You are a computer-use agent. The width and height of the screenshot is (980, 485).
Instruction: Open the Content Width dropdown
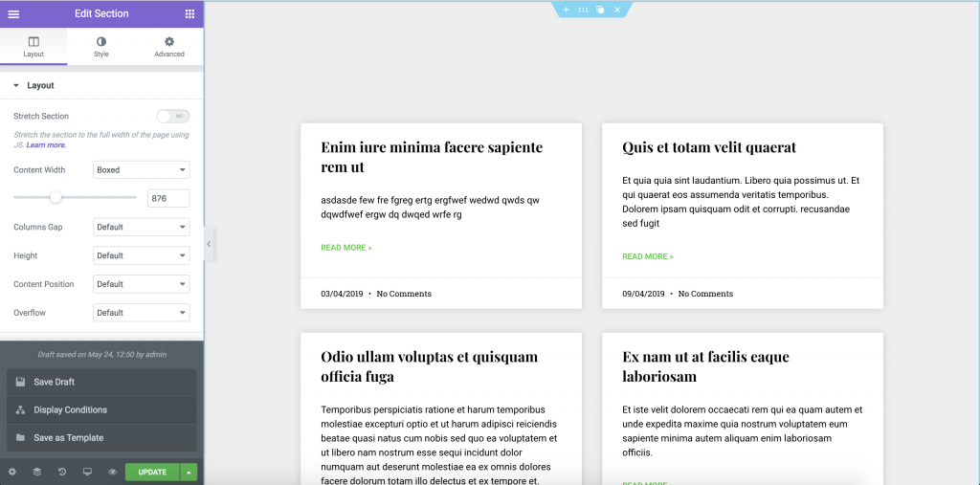click(142, 170)
